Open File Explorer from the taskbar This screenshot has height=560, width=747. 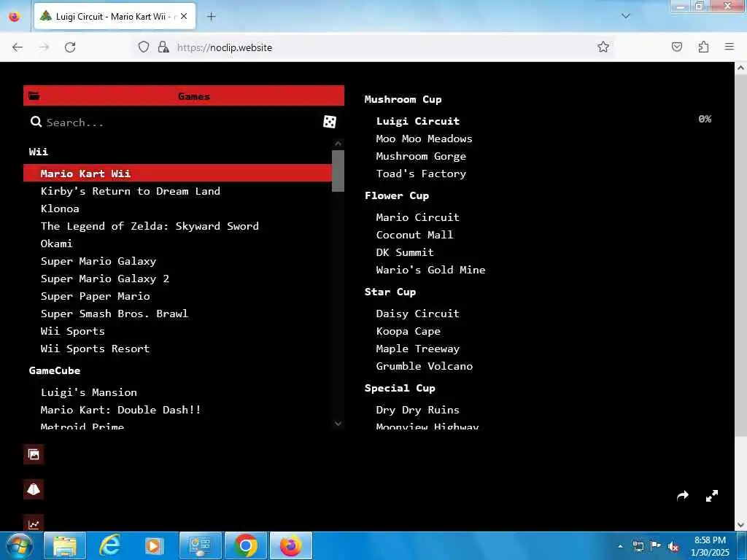65,545
